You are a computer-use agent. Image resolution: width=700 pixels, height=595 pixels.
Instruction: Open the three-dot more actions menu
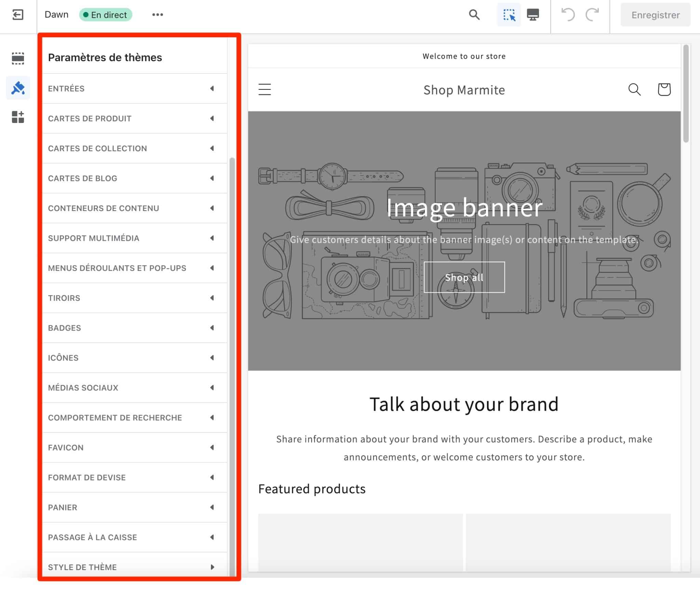coord(158,15)
